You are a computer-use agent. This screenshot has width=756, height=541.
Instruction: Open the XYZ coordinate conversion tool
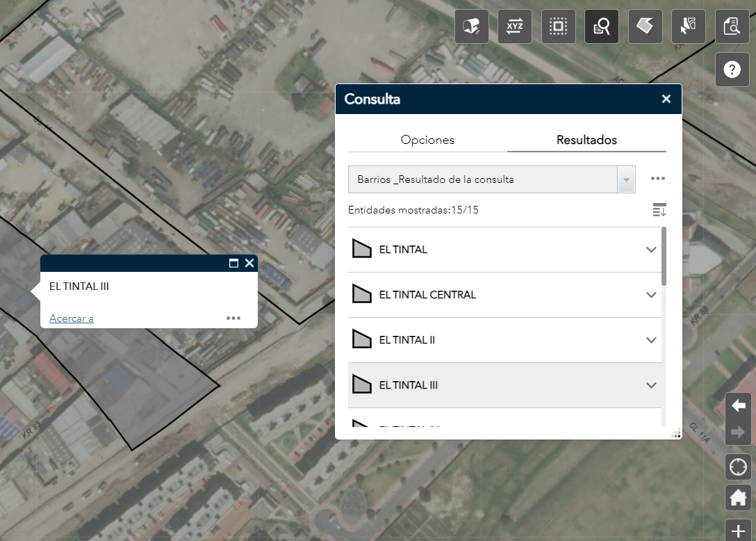point(515,27)
